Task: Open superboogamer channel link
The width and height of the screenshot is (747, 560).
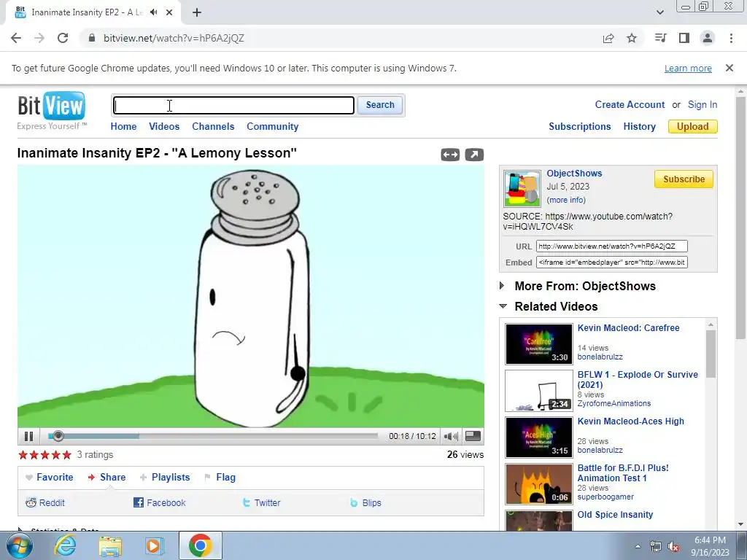Action: click(x=605, y=497)
